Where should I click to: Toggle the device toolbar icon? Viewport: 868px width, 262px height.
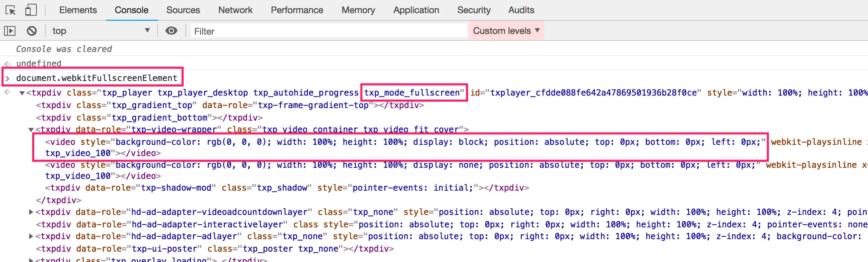[31, 10]
